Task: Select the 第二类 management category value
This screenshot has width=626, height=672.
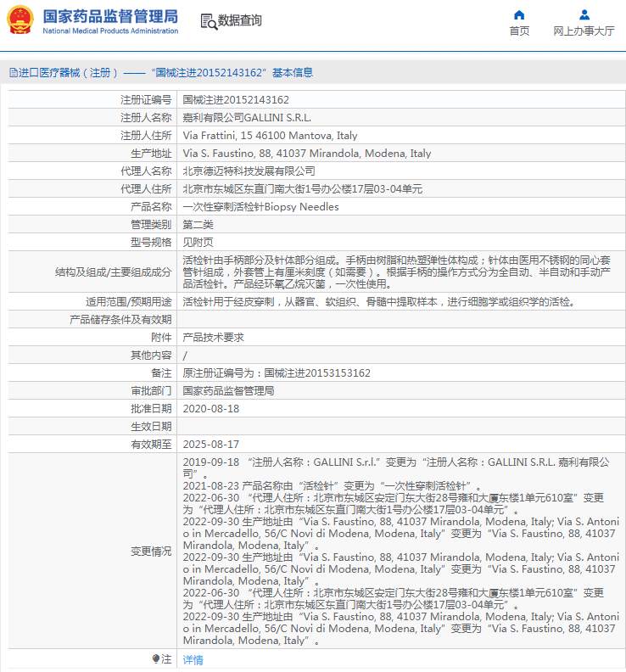Action: [x=198, y=225]
